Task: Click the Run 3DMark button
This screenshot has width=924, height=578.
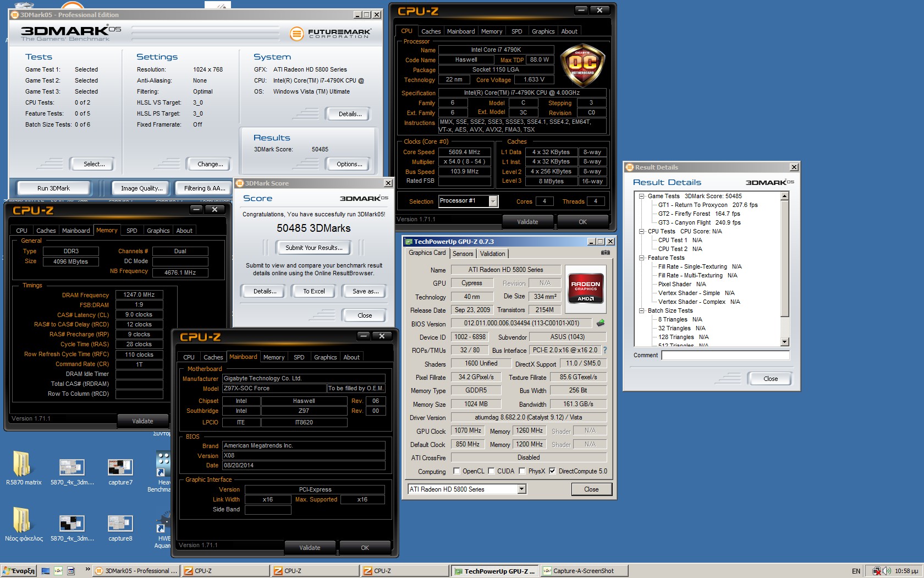Action: pyautogui.click(x=53, y=188)
